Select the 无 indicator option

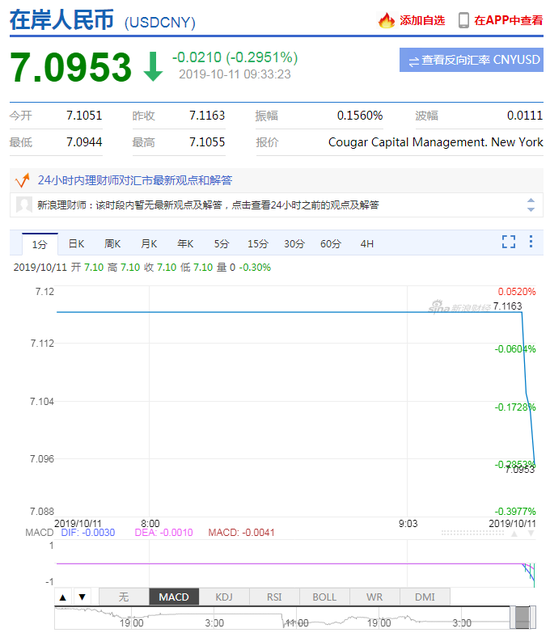[x=124, y=597]
